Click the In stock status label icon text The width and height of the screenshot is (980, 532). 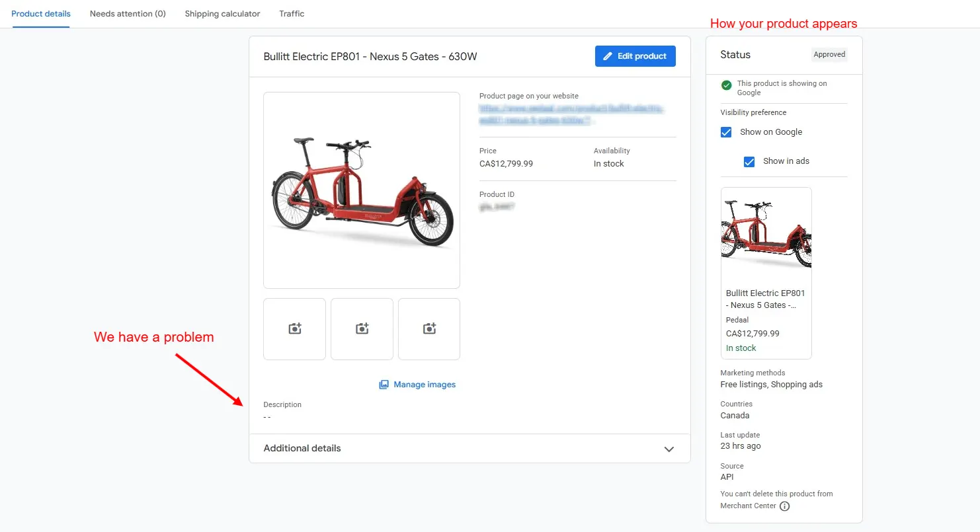click(741, 348)
